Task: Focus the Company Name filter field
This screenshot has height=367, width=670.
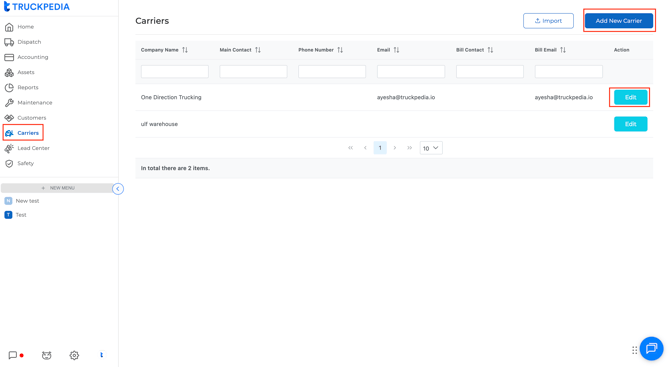Action: click(175, 71)
